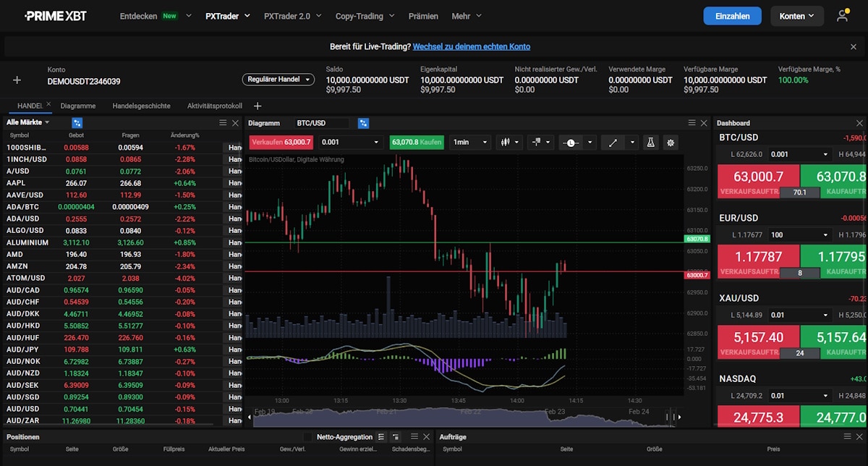This screenshot has width=868, height=466.
Task: Select the line drawing tool in chart toolbar
Action: click(613, 143)
